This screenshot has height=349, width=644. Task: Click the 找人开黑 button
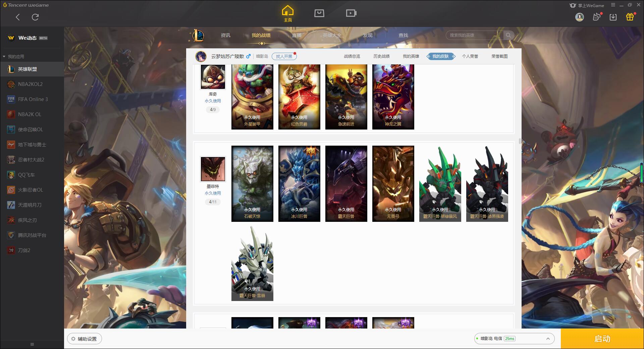[284, 56]
